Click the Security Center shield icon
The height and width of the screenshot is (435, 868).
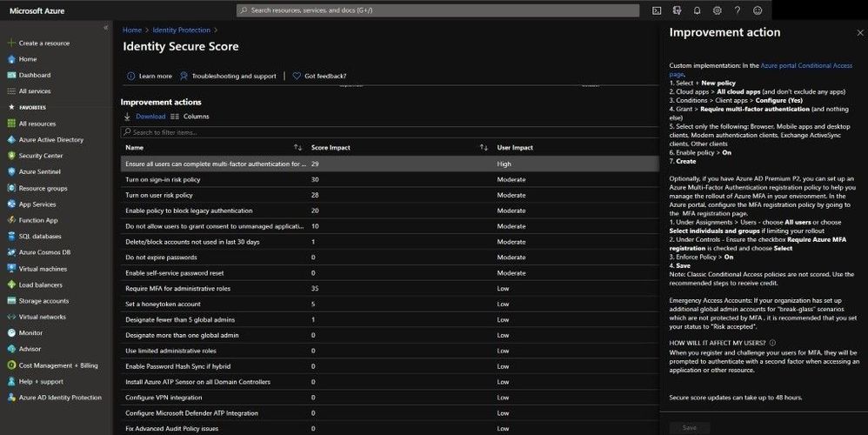pos(11,156)
